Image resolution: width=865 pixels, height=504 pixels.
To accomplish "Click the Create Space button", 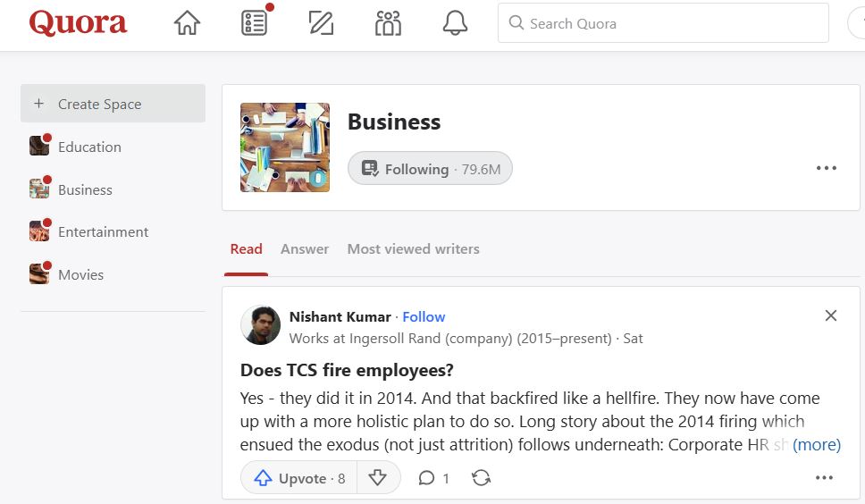I will tap(113, 104).
